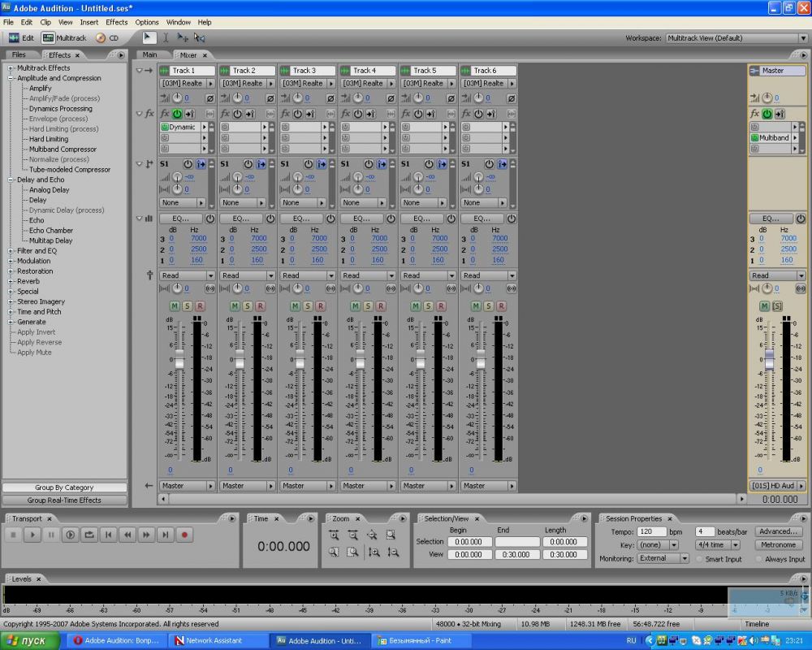Toggle Track 1 EQ power button
Viewport: 812px width, 650px height.
coord(209,219)
